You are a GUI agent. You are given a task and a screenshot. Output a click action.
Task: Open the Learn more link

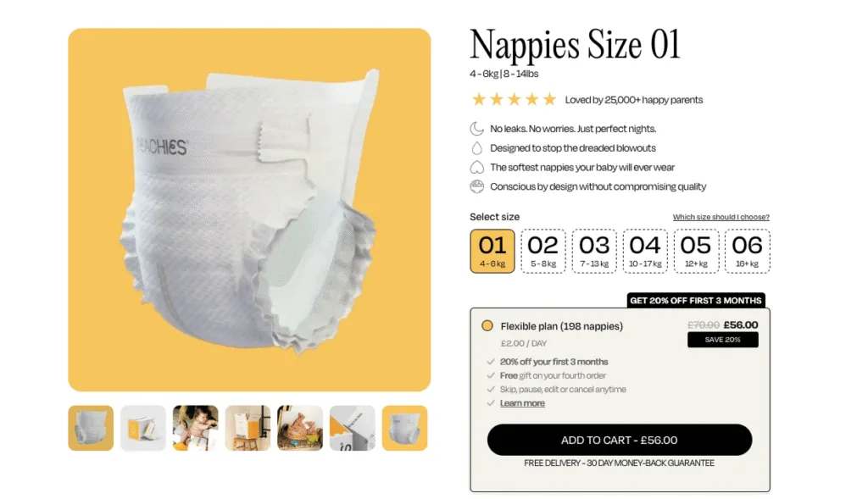(522, 403)
